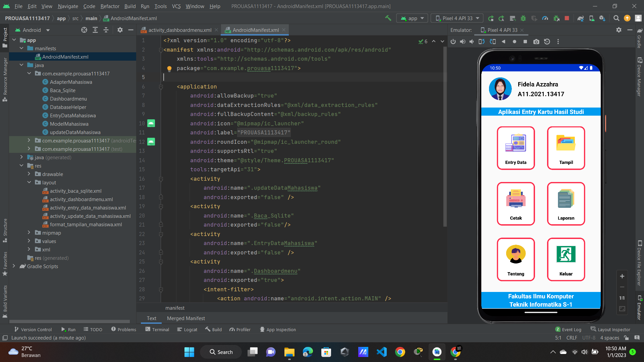The height and width of the screenshot is (362, 644).
Task: Open Logcat panel at the bottom
Action: (x=187, y=329)
